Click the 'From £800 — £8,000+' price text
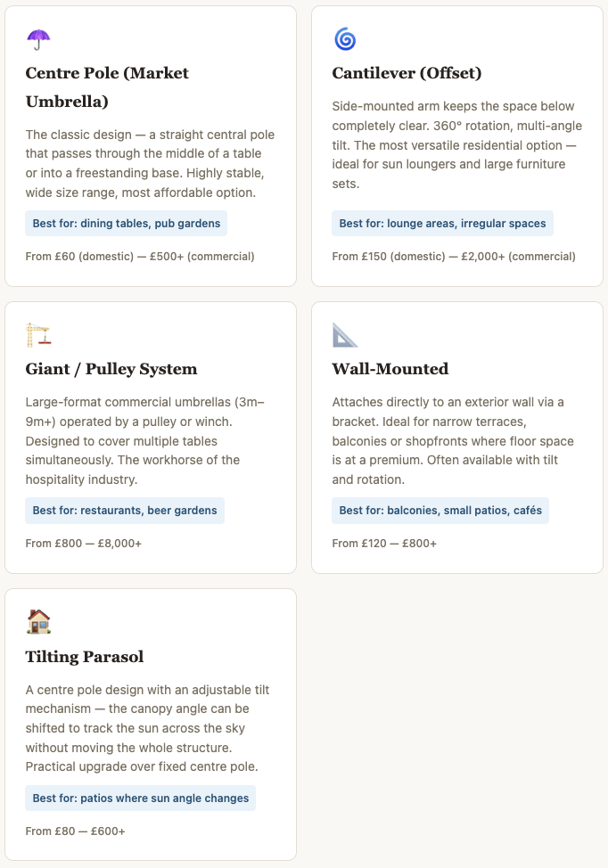Image resolution: width=608 pixels, height=868 pixels. 84,544
